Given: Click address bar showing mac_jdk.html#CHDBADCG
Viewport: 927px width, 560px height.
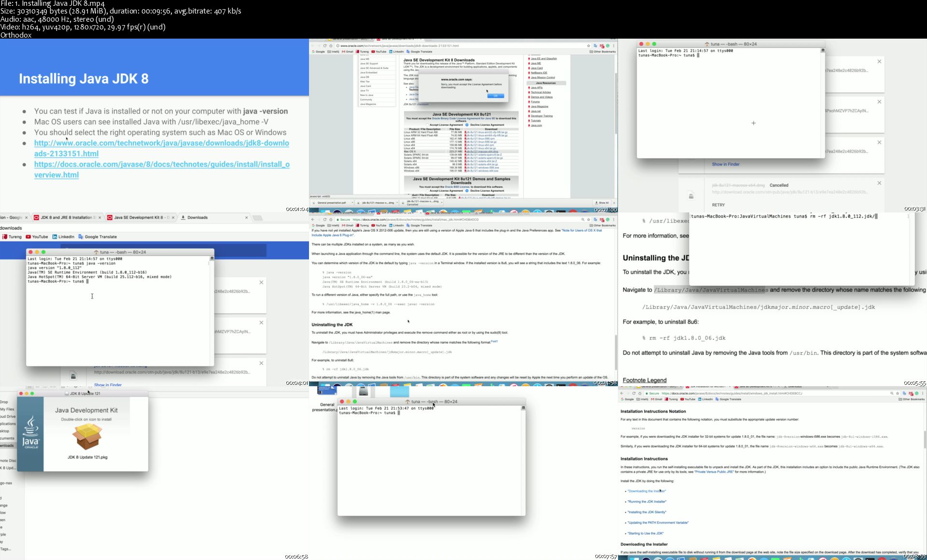Looking at the screenshot, I should pos(463,220).
